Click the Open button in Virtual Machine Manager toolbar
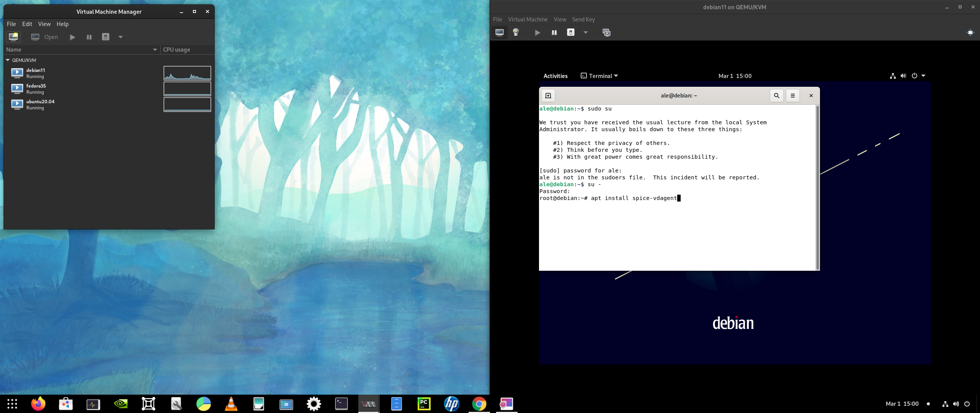This screenshot has width=980, height=413. click(x=45, y=37)
